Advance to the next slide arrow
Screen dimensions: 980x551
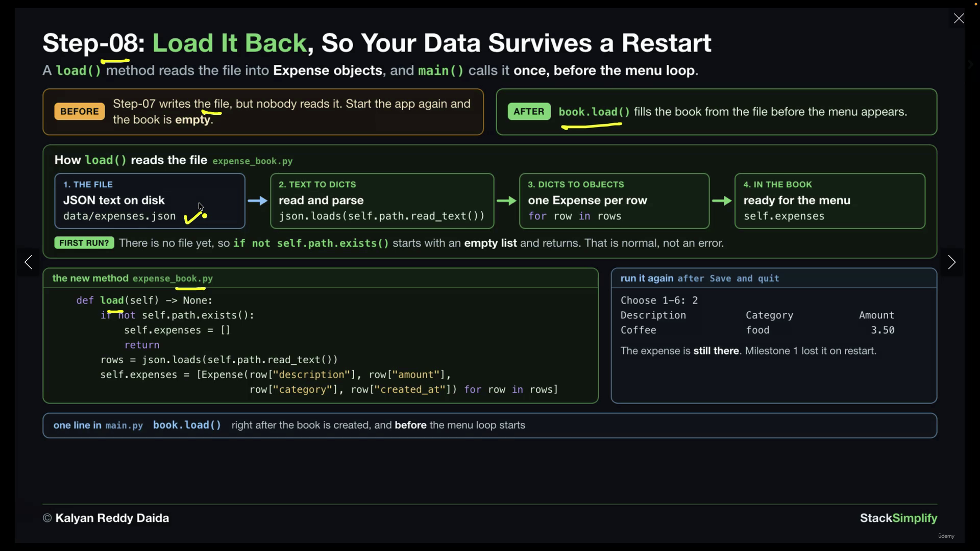pos(951,262)
